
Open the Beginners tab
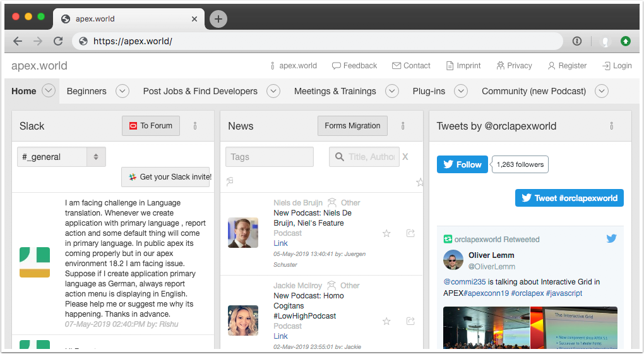(x=86, y=91)
